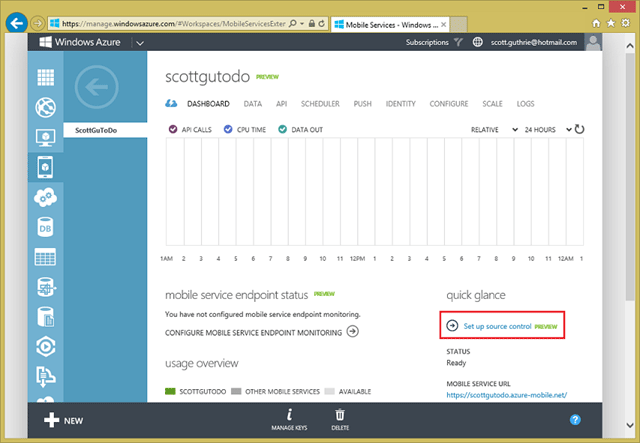The image size is (640, 443).
Task: Toggle the Data Out metric checkbox
Action: (282, 129)
